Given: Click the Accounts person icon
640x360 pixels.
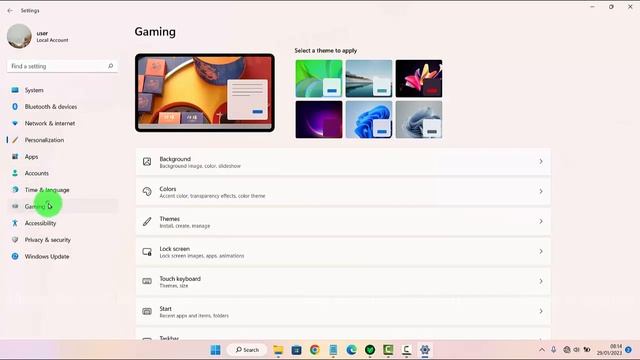Looking at the screenshot, I should click(15, 173).
